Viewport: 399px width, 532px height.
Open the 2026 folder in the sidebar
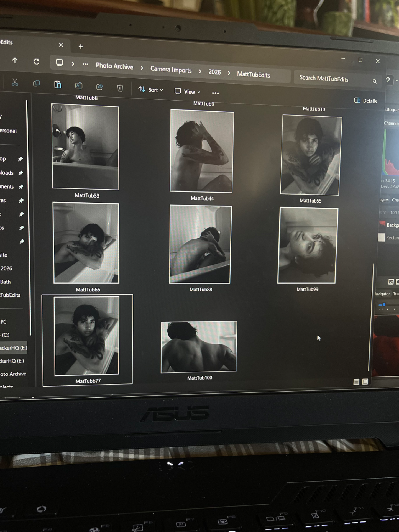click(x=7, y=268)
